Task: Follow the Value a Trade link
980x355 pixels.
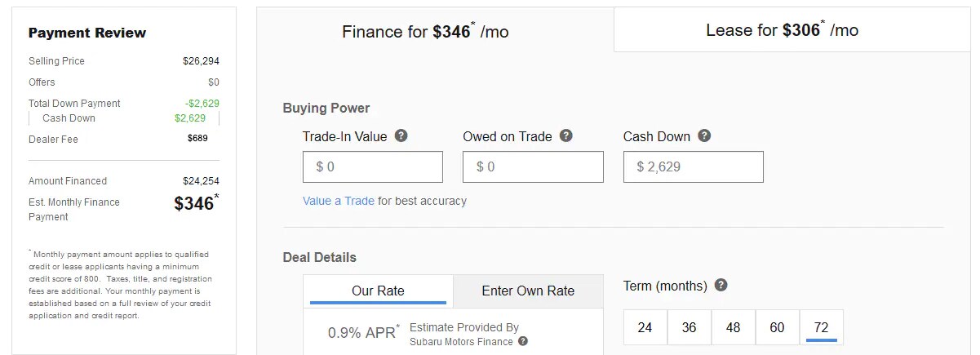Action: (x=338, y=201)
